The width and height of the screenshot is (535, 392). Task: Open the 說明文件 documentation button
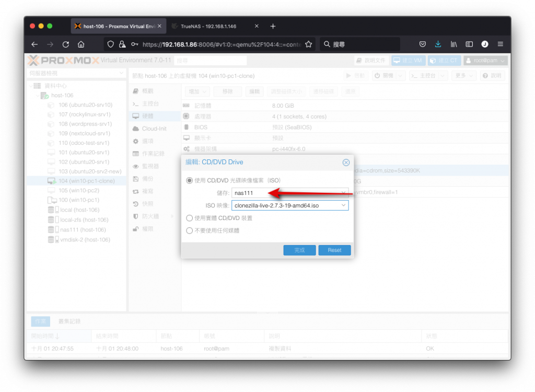(x=371, y=61)
